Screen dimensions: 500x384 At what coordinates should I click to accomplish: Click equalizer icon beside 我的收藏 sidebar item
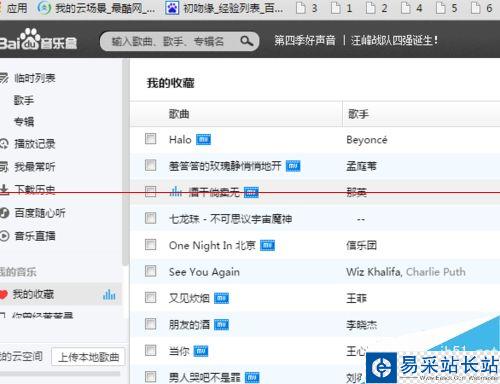pos(109,295)
